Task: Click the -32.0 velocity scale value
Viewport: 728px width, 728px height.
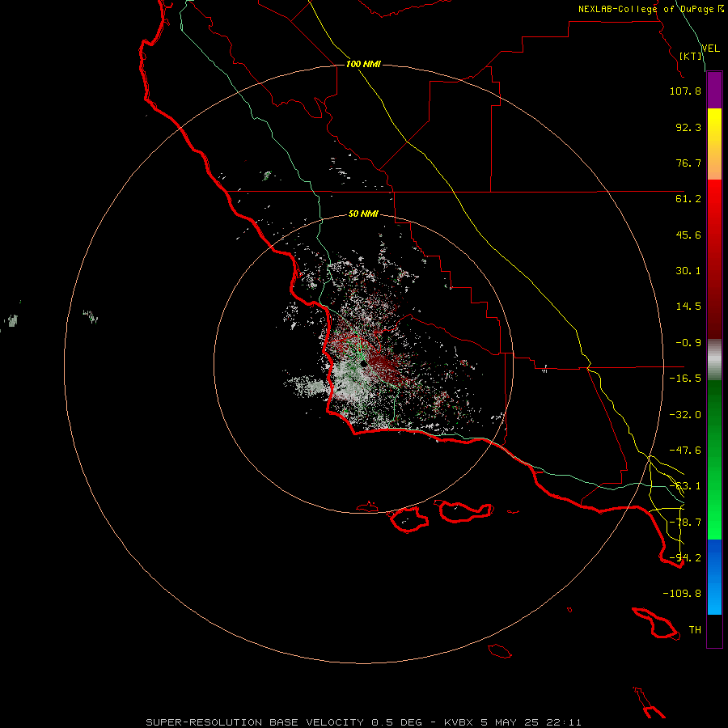Action: [685, 415]
